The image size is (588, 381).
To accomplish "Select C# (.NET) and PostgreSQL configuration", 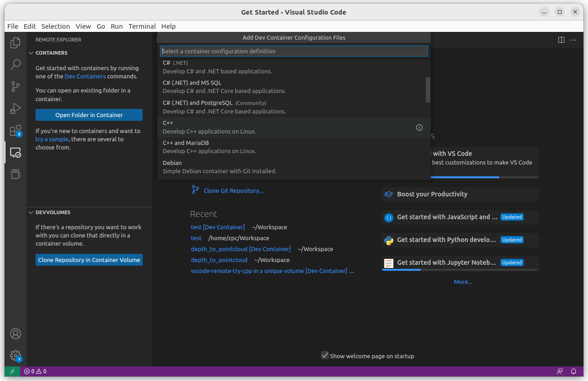I will tap(294, 107).
